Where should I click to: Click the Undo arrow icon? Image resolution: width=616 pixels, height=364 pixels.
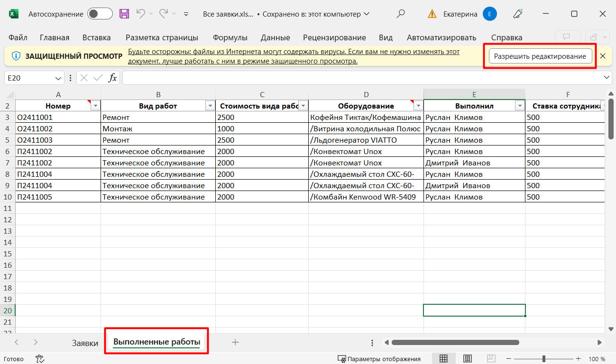pyautogui.click(x=140, y=14)
